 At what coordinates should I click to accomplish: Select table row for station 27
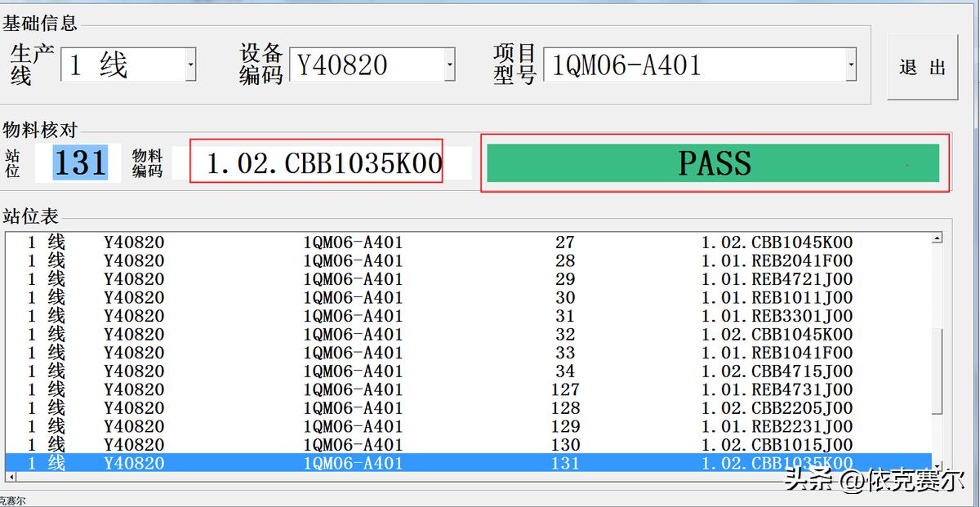pyautogui.click(x=408, y=242)
